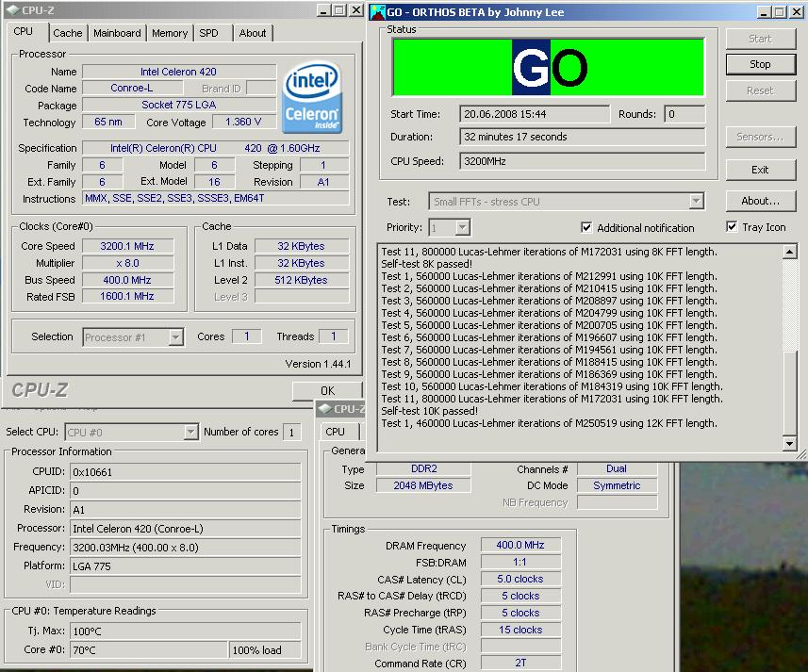Click the green GO status indicator
The height and width of the screenshot is (672, 808).
coord(549,67)
